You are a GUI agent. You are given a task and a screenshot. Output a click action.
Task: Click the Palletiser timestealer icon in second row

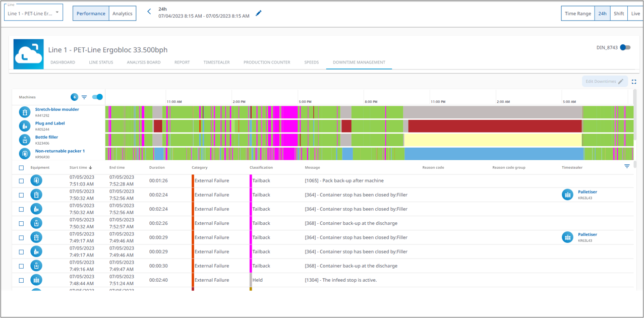click(567, 195)
